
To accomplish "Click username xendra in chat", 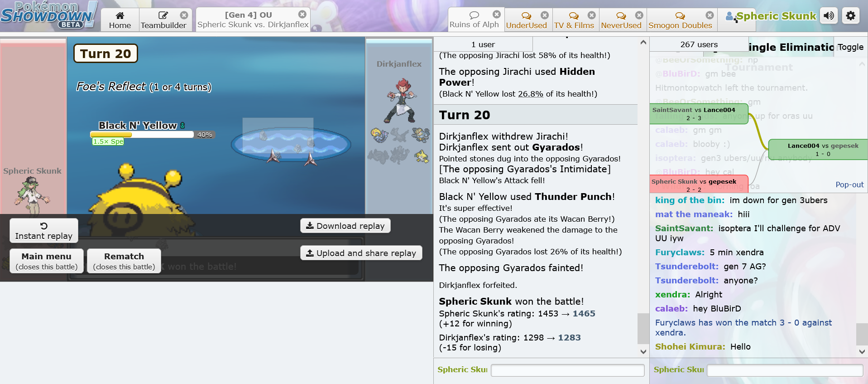I will (672, 295).
